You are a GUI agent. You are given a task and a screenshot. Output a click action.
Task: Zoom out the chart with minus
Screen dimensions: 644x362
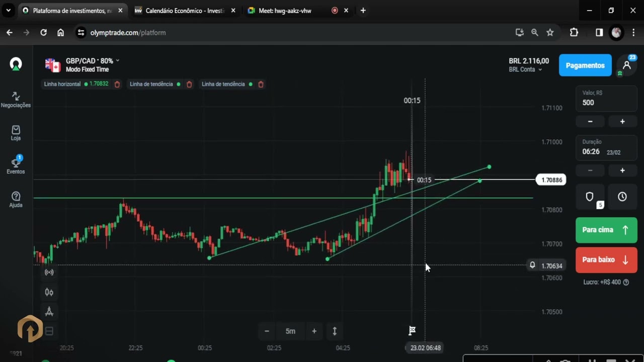[x=267, y=331]
